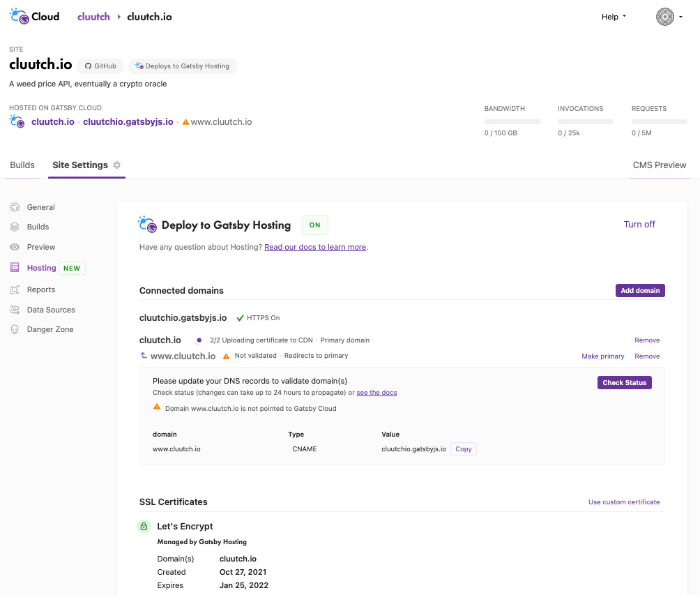Click the www.cluutch.io header domain
700x595 pixels.
221,121
